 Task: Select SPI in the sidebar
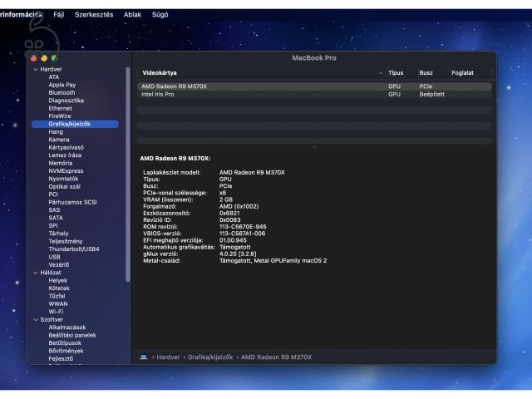(53, 225)
